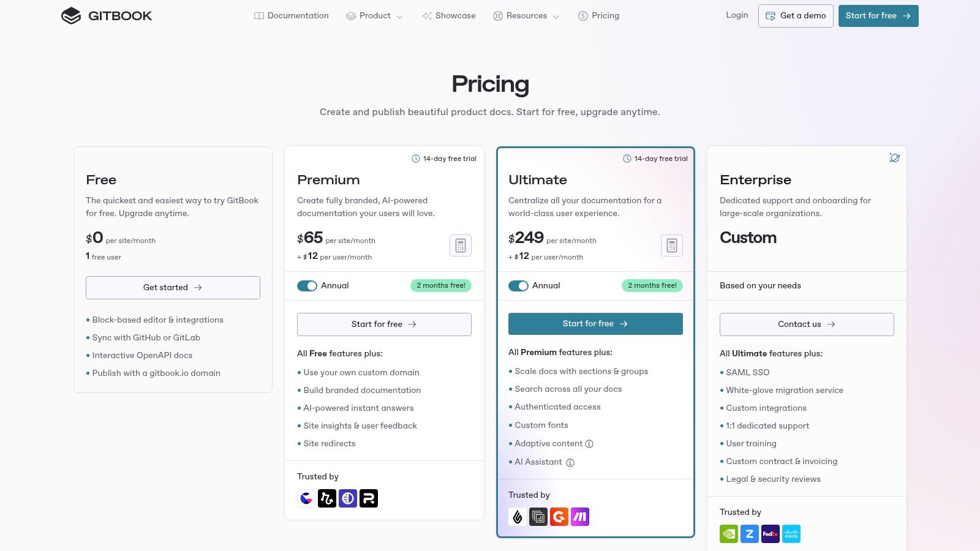Click the Login link
The height and width of the screenshot is (551, 980).
(737, 15)
